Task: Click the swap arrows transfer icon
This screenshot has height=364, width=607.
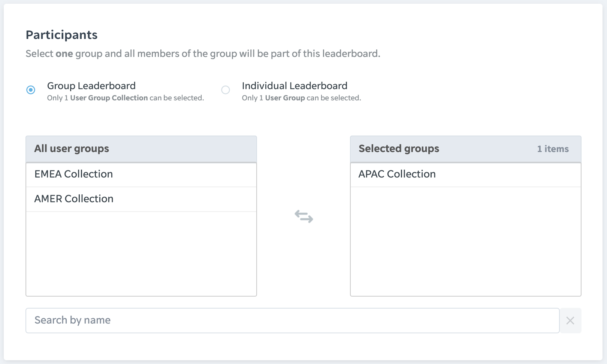Action: 304,216
